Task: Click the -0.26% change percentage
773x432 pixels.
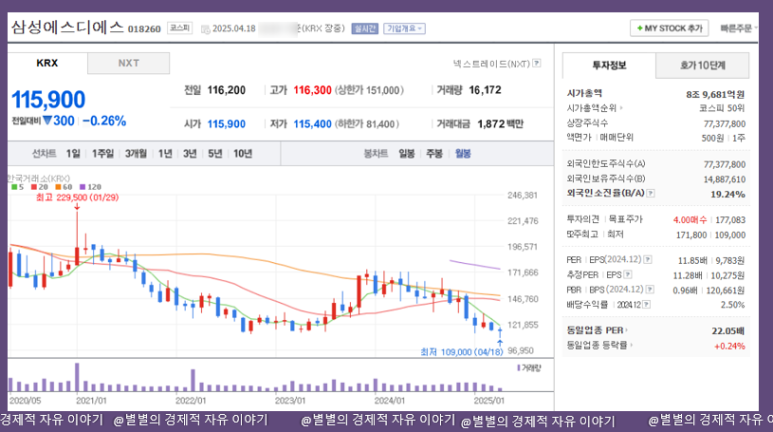Action: [104, 121]
